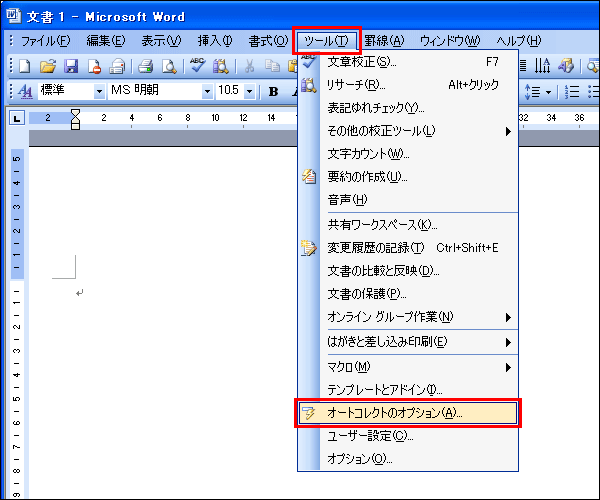
Task: Click the tab alignment selector on ruler
Action: tap(17, 118)
